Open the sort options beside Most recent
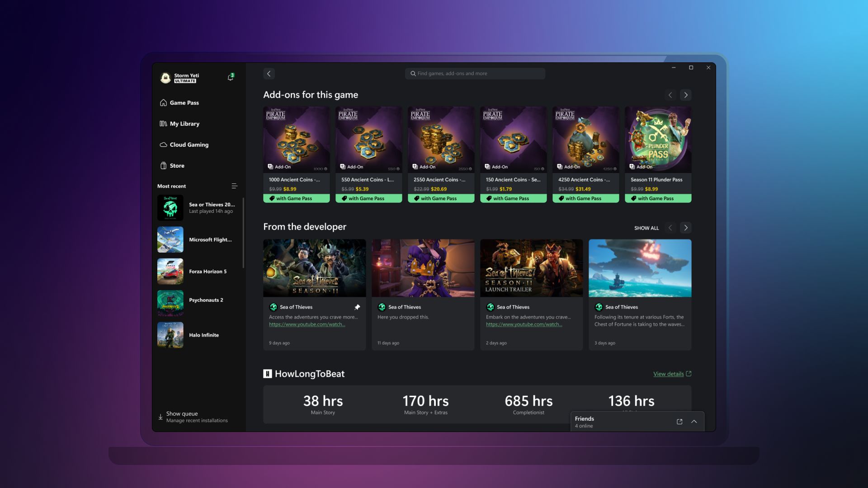The width and height of the screenshot is (868, 488). pyautogui.click(x=234, y=186)
